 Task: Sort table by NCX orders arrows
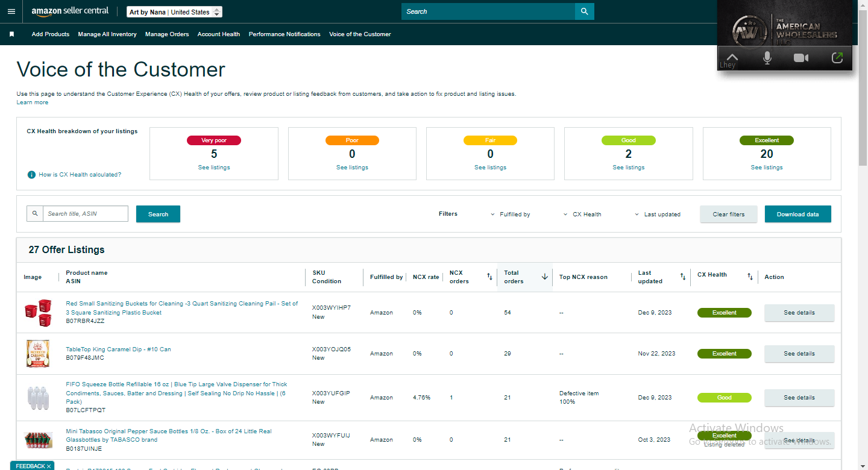pyautogui.click(x=489, y=277)
